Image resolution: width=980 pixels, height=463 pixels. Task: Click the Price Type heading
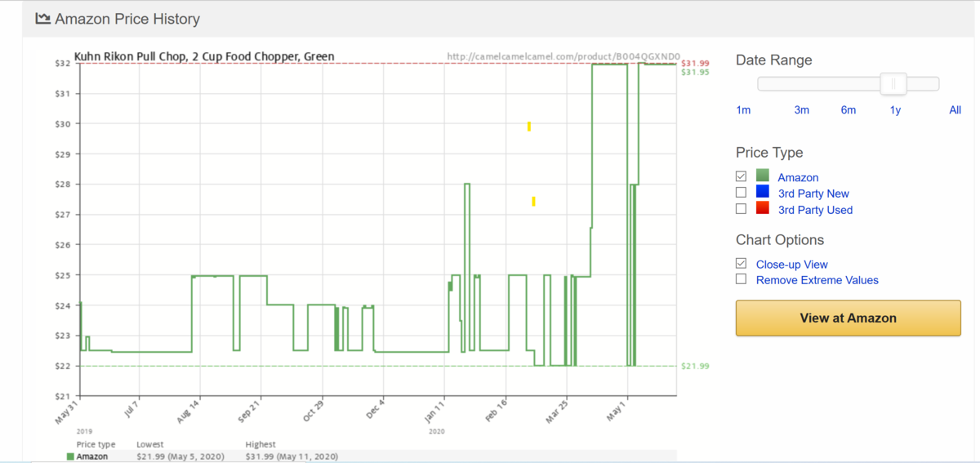[x=769, y=153]
